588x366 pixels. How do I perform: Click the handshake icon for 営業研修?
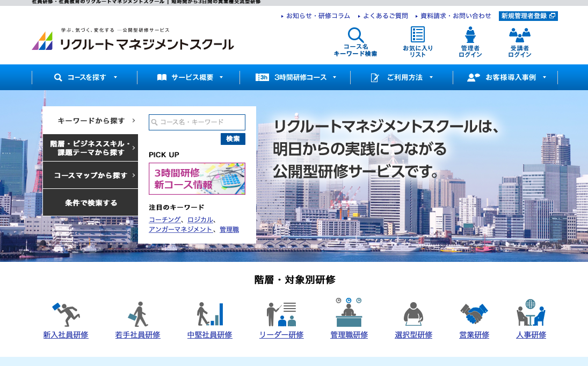474,314
